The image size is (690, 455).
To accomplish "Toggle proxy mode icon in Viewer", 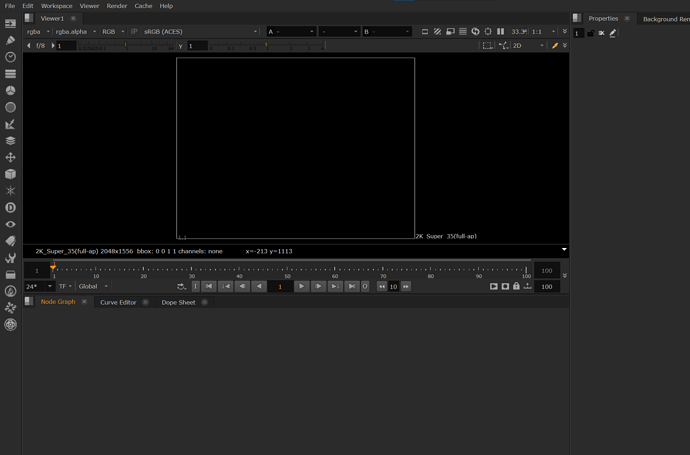I will 450,32.
